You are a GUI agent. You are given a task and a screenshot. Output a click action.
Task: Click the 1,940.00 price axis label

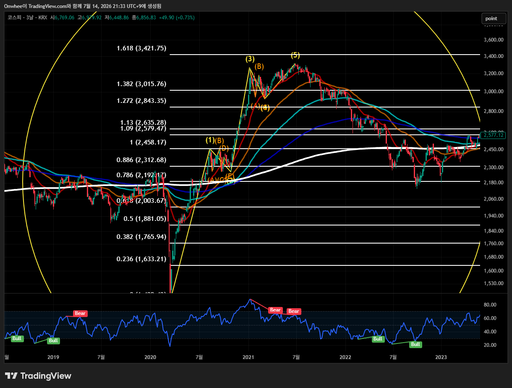click(x=494, y=216)
